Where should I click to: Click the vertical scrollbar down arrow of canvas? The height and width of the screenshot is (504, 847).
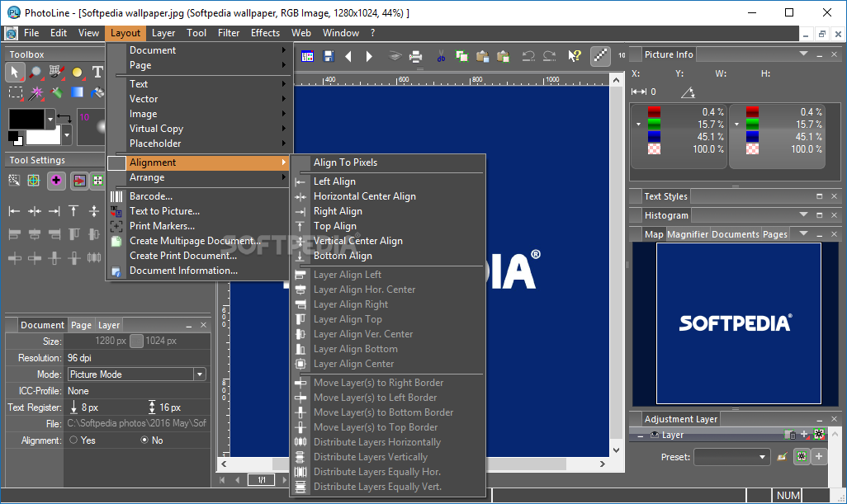616,450
